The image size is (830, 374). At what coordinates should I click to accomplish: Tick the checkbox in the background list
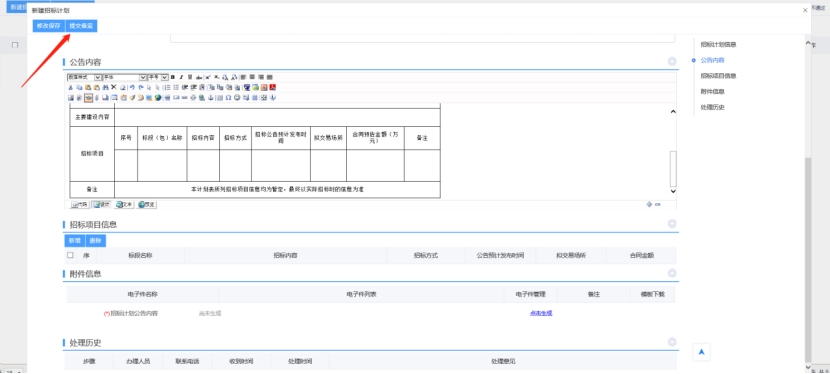[15, 45]
